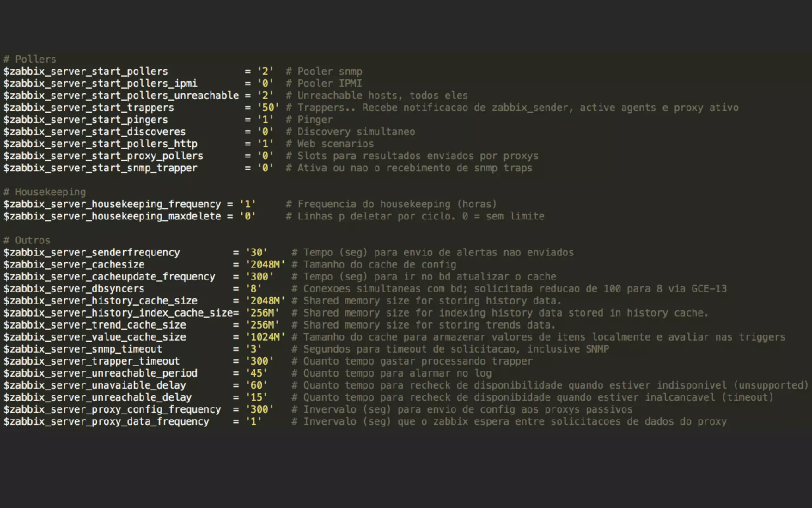
Task: Click the $zabbix_server_housekeeping_maxdelete variable
Action: [x=112, y=216]
